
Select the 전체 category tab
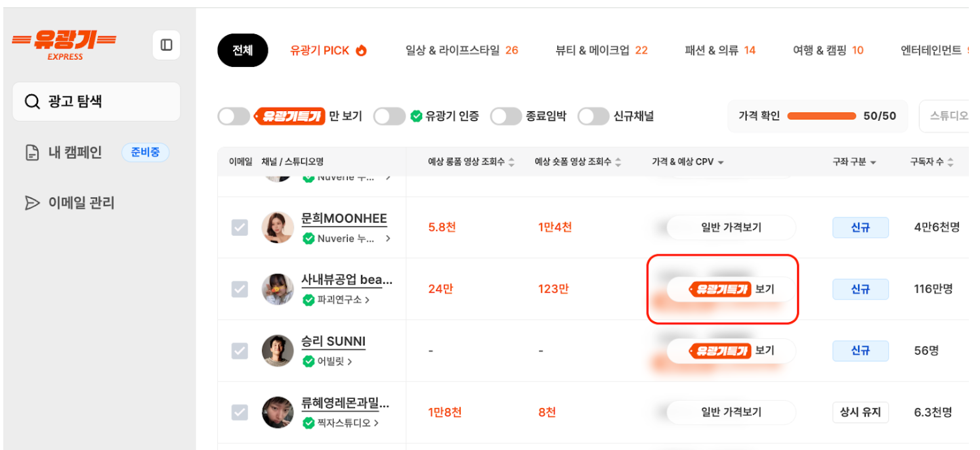pos(242,51)
